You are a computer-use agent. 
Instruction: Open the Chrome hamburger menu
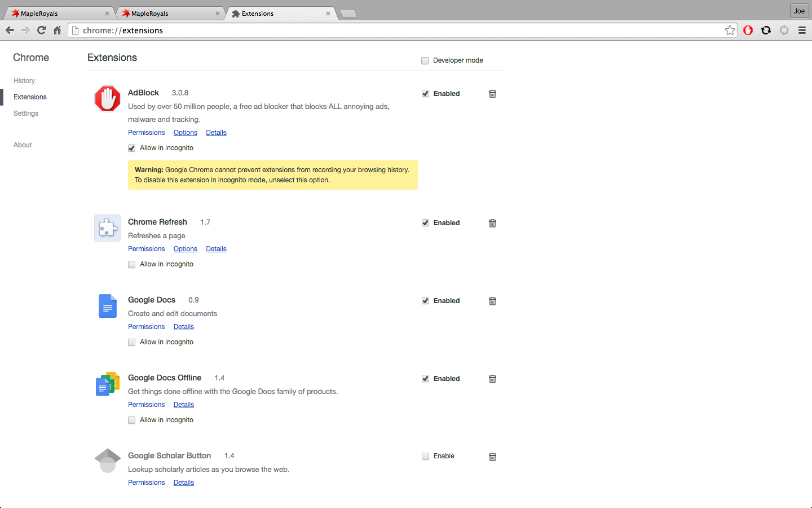[x=802, y=30]
